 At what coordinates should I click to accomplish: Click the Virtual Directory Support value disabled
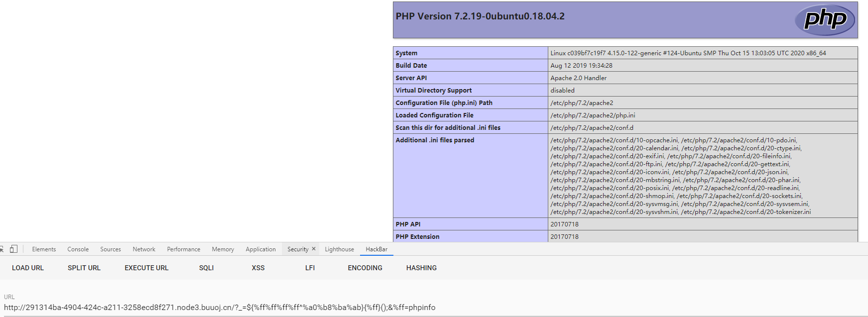point(562,91)
